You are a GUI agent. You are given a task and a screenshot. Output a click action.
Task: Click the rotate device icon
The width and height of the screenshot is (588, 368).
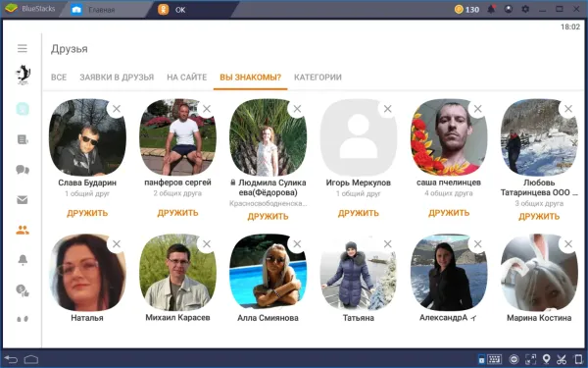pos(578,359)
